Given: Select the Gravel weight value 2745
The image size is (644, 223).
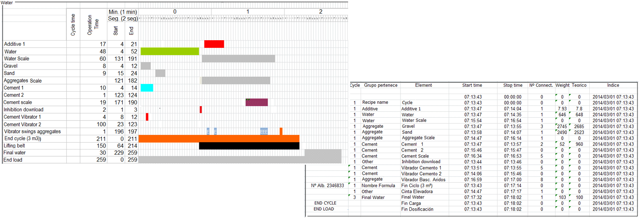Looking at the screenshot, I should point(562,127).
